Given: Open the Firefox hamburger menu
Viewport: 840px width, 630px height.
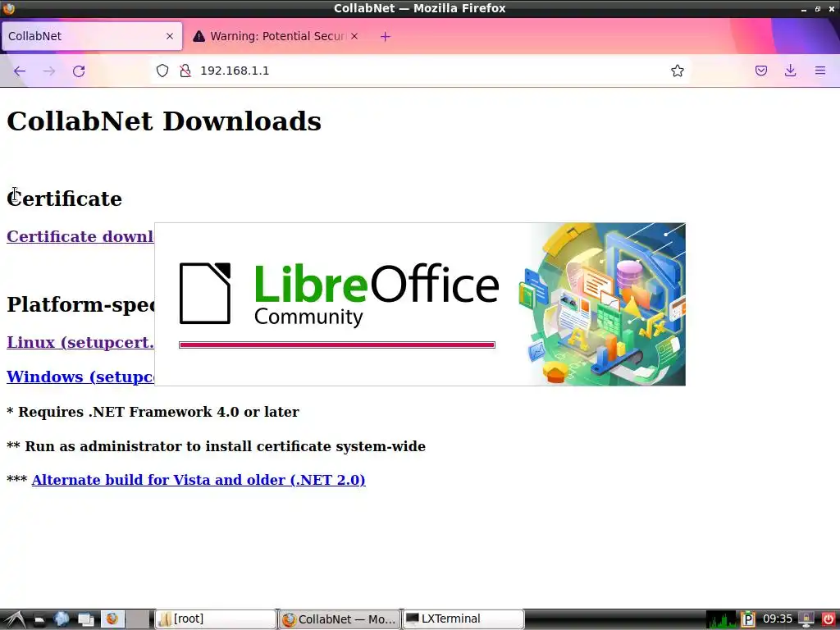Looking at the screenshot, I should coord(820,71).
